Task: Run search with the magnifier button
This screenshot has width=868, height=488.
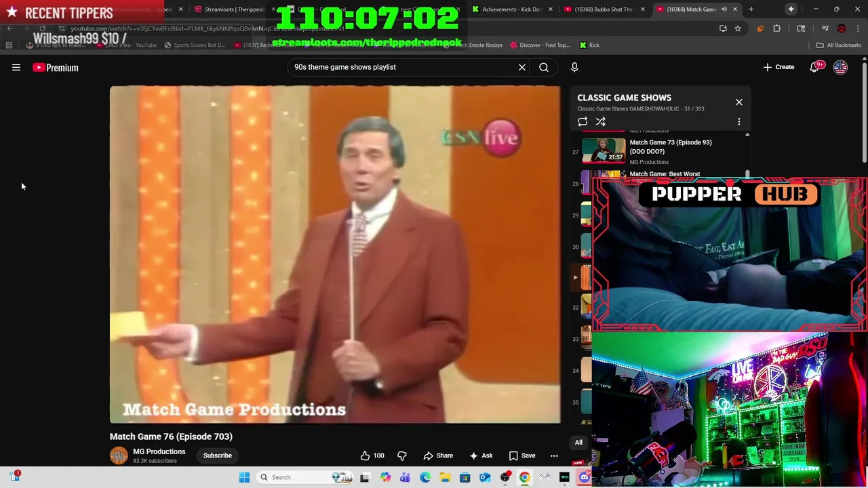Action: 544,67
